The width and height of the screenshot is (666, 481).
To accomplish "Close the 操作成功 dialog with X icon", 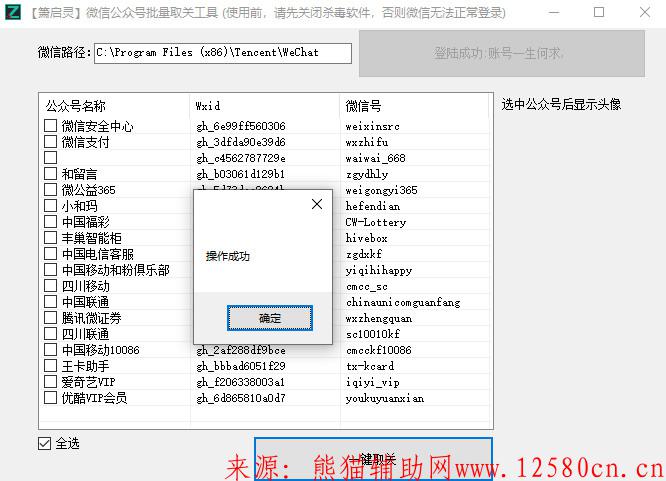I will [x=317, y=204].
